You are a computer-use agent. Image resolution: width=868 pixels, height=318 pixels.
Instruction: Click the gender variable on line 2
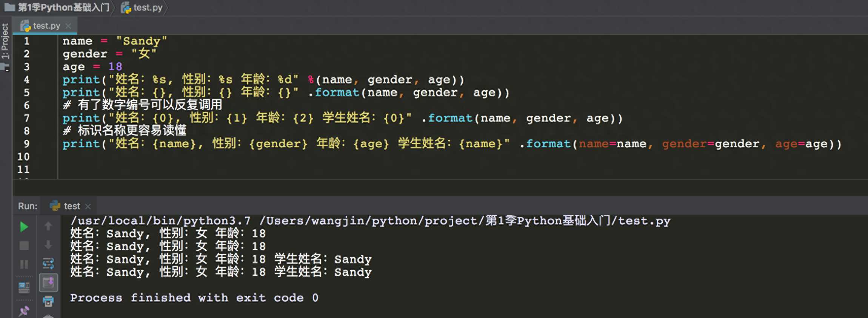click(x=85, y=54)
